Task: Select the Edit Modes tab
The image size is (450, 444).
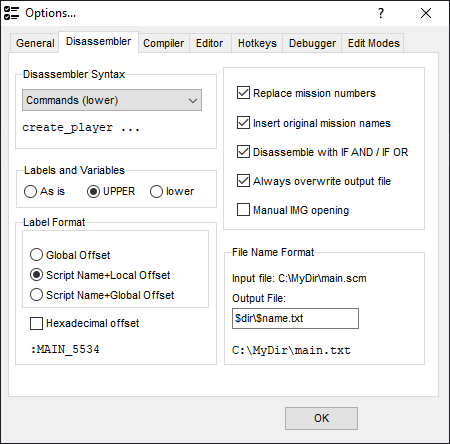Action: (373, 43)
